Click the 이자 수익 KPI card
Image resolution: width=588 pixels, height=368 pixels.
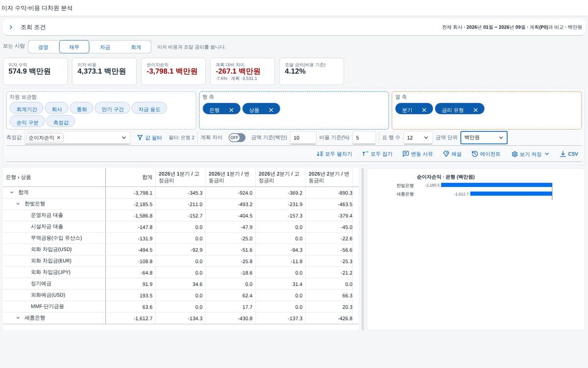(x=36, y=71)
